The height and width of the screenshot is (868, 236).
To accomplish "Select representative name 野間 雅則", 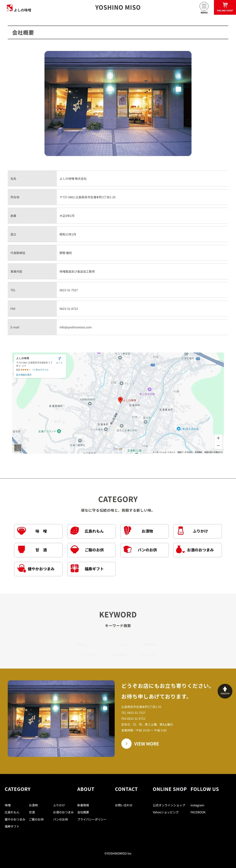I will 66,253.
